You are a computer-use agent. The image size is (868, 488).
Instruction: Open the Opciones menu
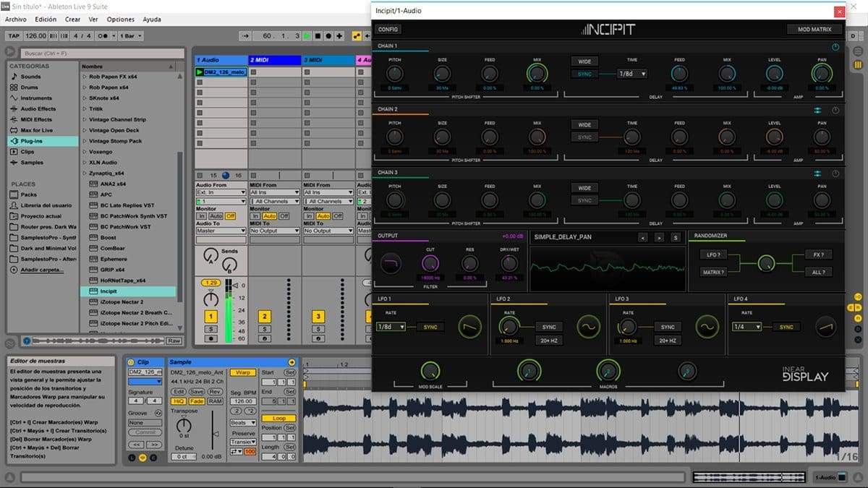pyautogui.click(x=121, y=20)
